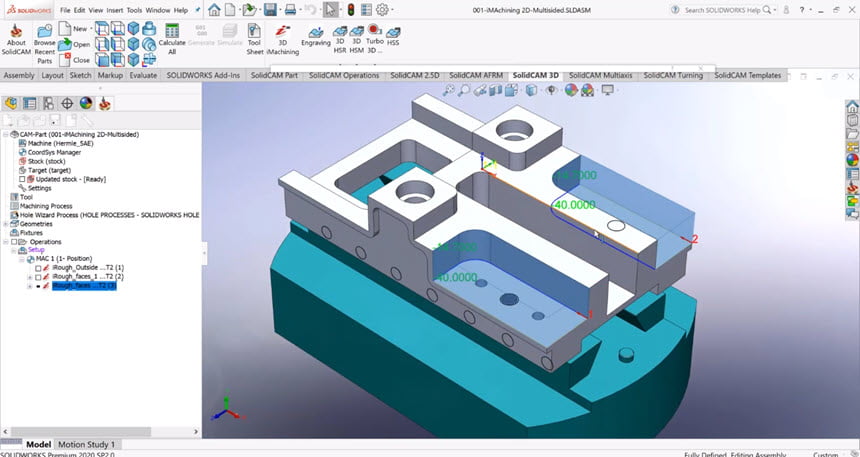Save the document with floppy disk icon
Screen dimensions: 860x457
[269, 9]
